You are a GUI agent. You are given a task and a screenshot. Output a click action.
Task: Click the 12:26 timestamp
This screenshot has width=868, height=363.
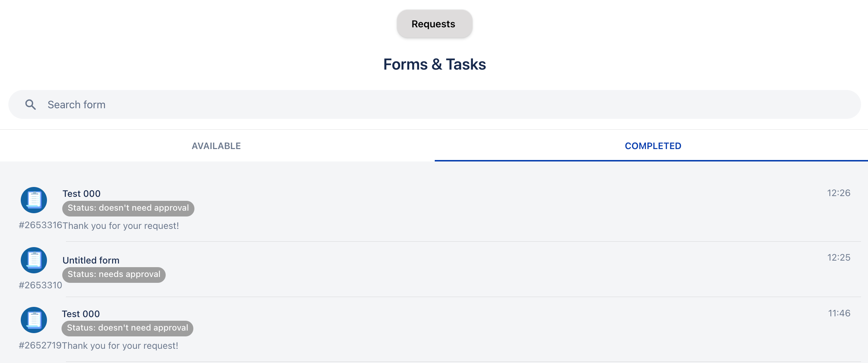(839, 193)
